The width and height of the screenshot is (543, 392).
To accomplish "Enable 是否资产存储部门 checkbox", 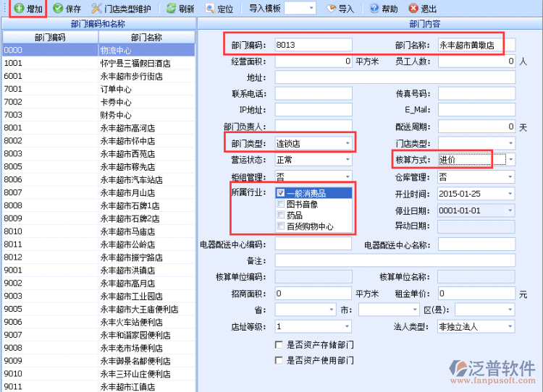I will (279, 344).
